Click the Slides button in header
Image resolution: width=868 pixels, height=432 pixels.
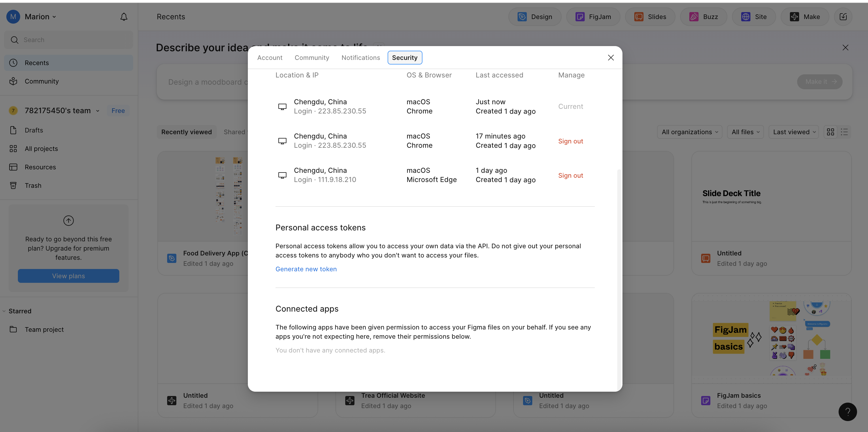[x=650, y=17]
